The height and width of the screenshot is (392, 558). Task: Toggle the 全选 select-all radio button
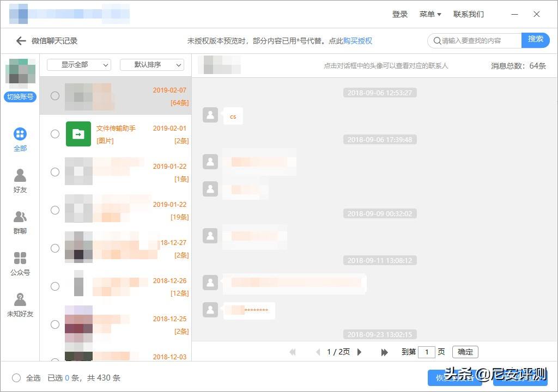(x=16, y=378)
